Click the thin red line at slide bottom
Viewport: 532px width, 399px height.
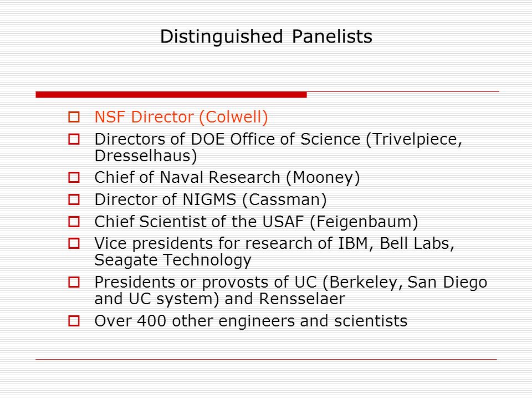click(x=266, y=359)
